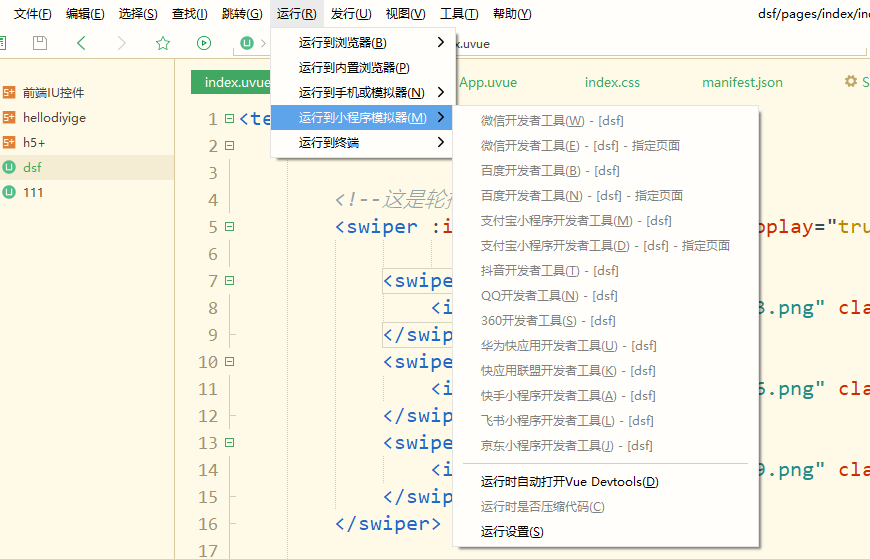Run 百度开发者工具(N) with 指定页面
Screen dimensions: 870x559
pos(606,195)
